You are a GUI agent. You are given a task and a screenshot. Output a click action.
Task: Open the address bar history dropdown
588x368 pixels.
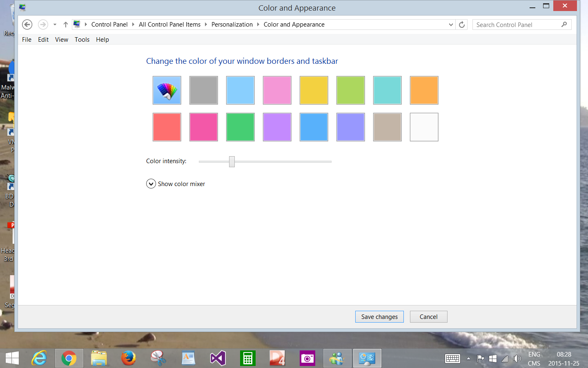pyautogui.click(x=451, y=25)
